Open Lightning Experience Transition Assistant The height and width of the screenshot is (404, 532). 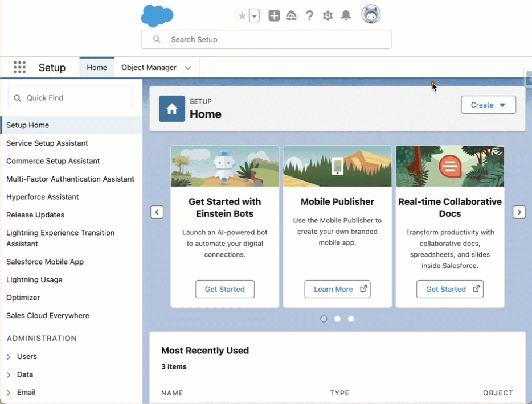[x=60, y=238]
